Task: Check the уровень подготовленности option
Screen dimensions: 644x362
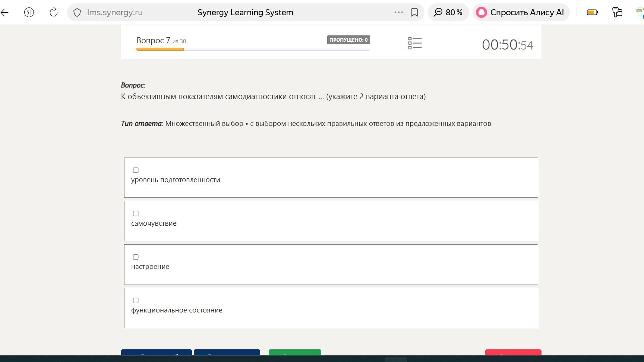Action: tap(136, 170)
